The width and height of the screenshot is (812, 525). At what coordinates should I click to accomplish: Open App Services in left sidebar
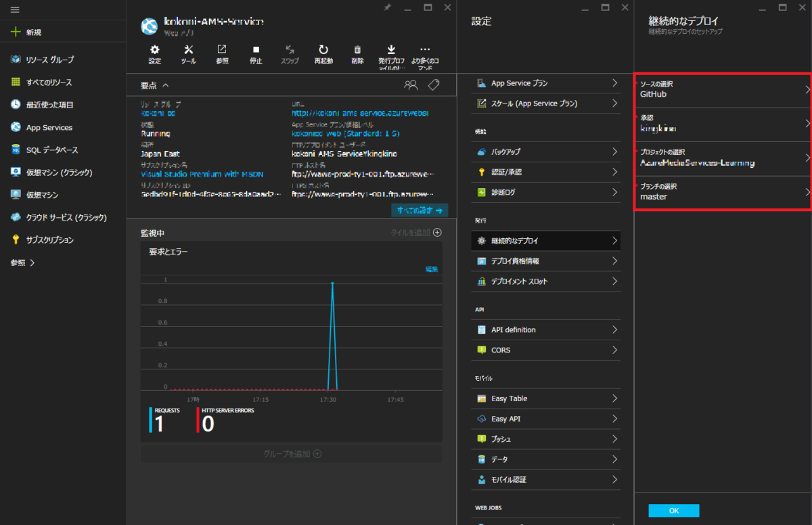(49, 127)
